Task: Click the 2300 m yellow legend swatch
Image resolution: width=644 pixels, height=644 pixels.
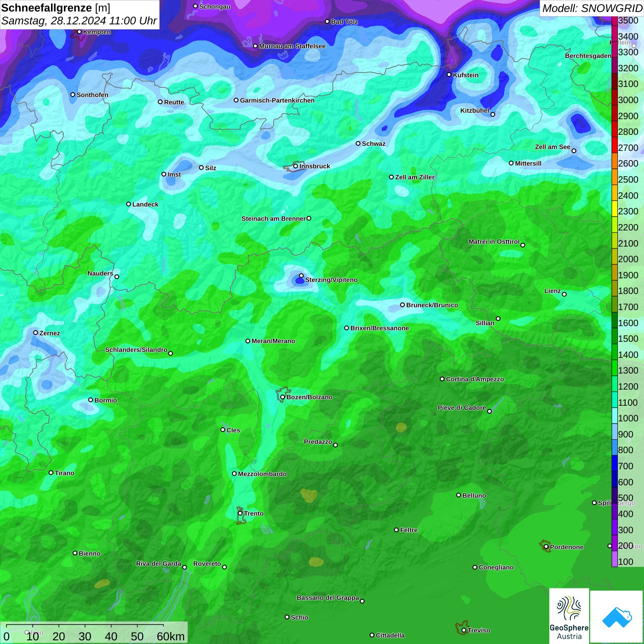Action: pyautogui.click(x=615, y=209)
